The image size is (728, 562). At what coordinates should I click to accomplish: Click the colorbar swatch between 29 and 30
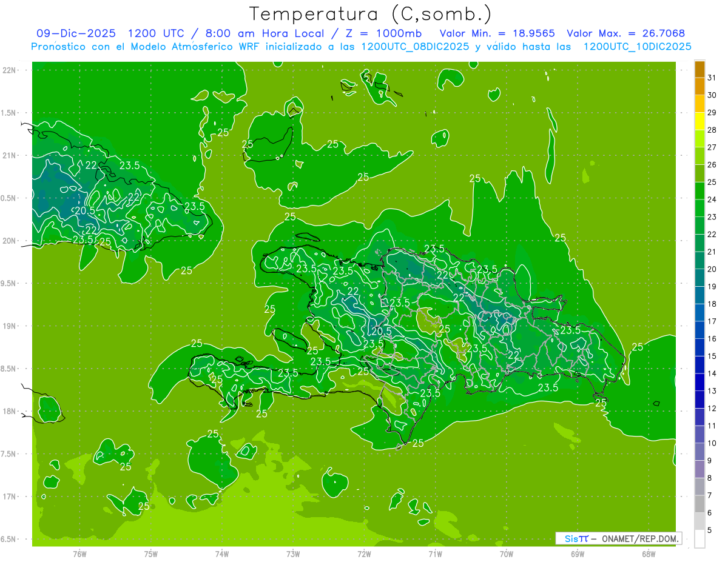click(x=699, y=104)
